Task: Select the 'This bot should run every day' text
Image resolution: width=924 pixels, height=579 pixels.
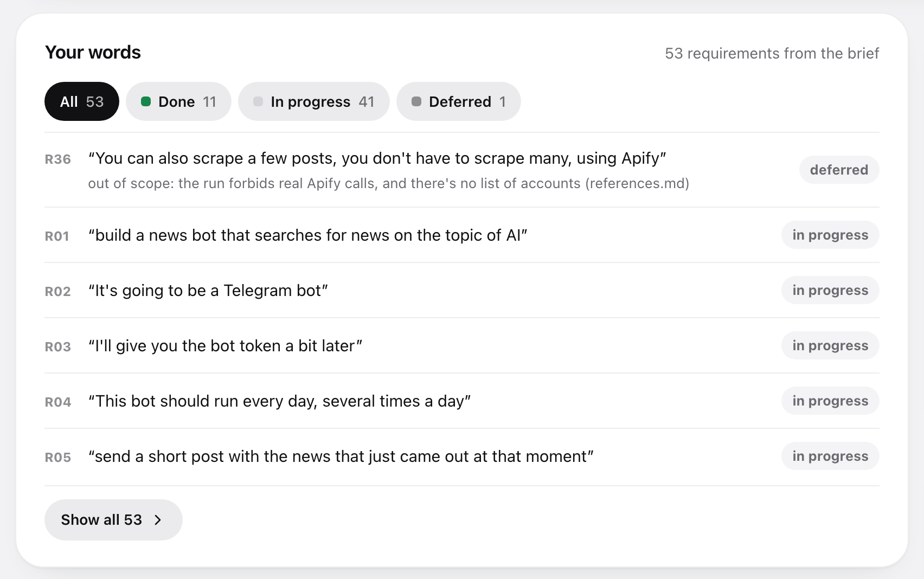Action: pyautogui.click(x=279, y=401)
